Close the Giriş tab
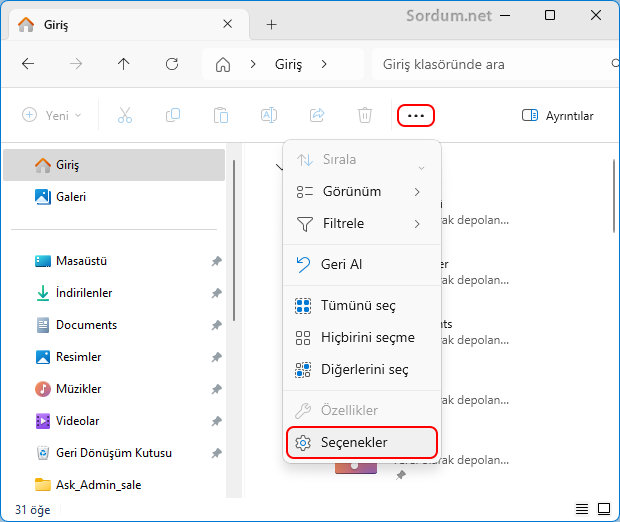Viewport: 620px width, 522px height. tap(227, 24)
